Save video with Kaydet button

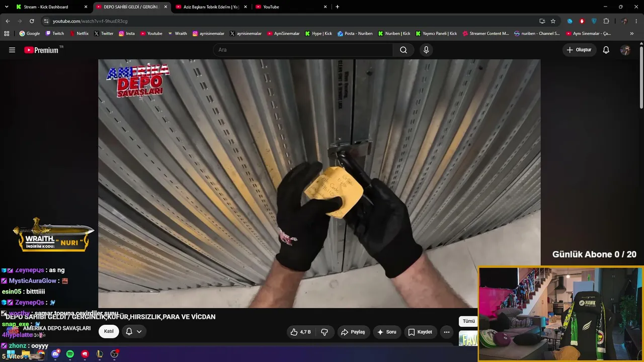point(420,332)
